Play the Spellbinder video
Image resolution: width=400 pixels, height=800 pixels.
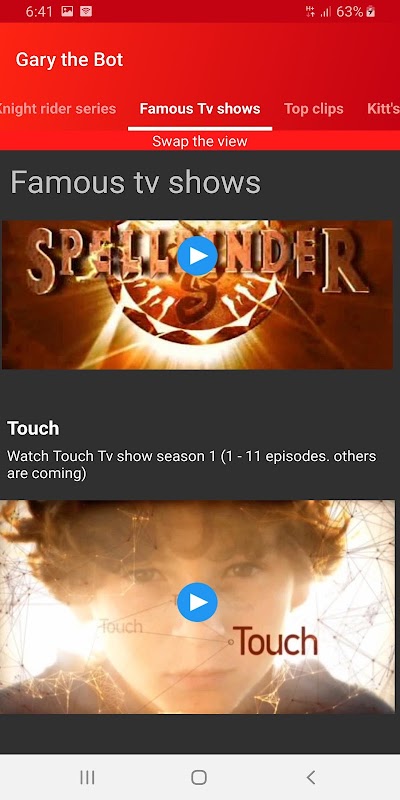click(197, 256)
